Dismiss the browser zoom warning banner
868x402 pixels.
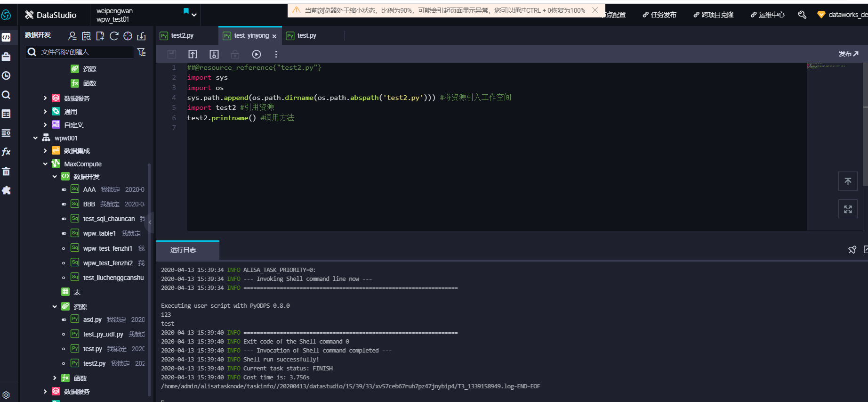(x=595, y=10)
